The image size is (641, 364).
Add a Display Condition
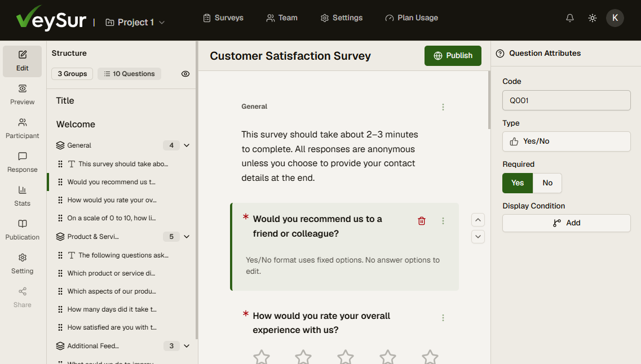click(x=566, y=223)
